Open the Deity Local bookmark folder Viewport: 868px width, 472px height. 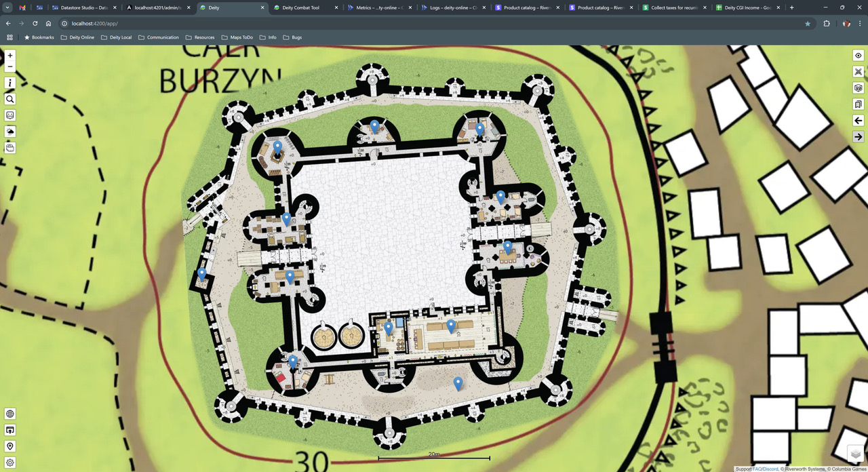pyautogui.click(x=116, y=37)
